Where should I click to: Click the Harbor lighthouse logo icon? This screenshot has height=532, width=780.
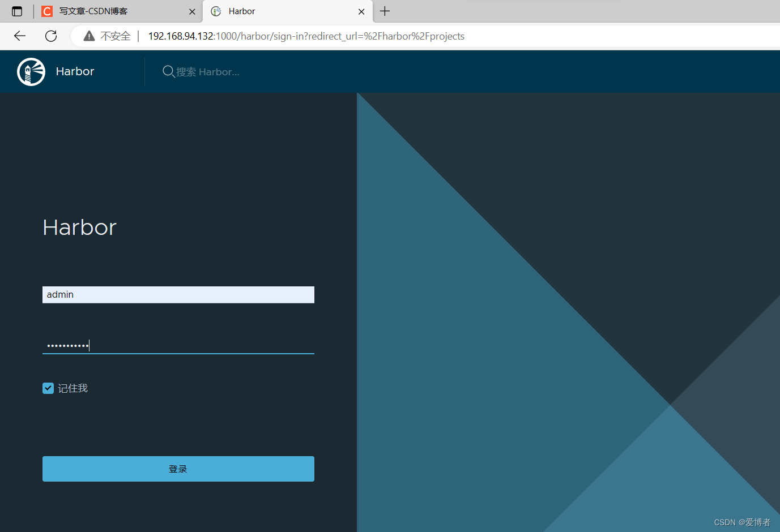click(x=31, y=72)
